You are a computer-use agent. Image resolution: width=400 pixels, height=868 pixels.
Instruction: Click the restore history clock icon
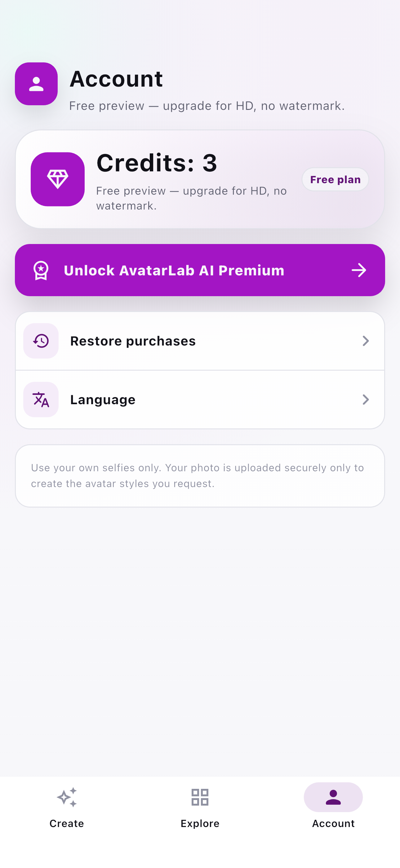(41, 341)
